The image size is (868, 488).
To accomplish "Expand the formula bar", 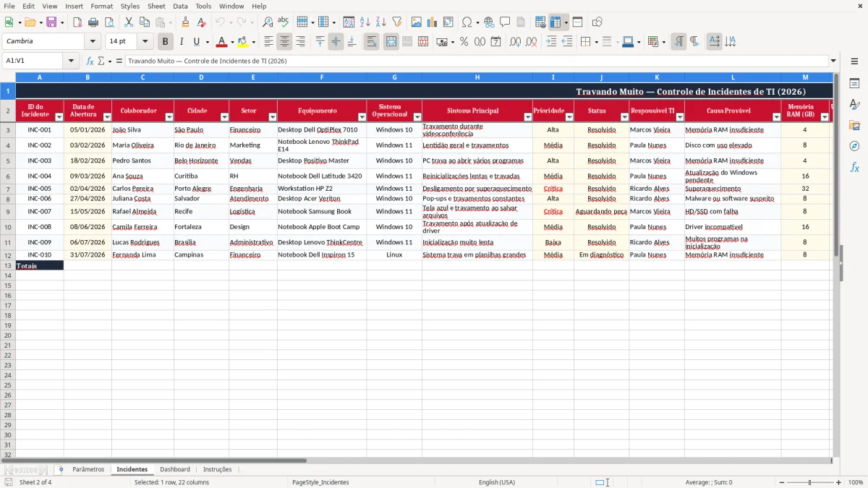I will pyautogui.click(x=833, y=61).
